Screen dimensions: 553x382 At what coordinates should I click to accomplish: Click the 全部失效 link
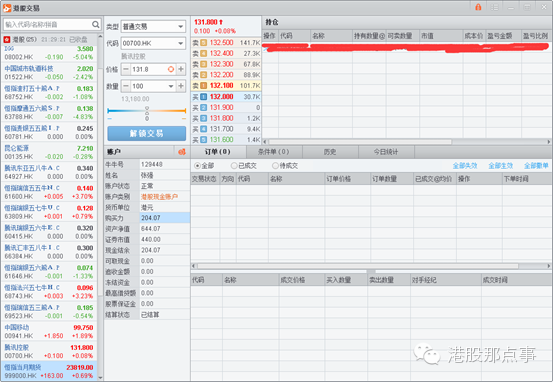coord(465,165)
